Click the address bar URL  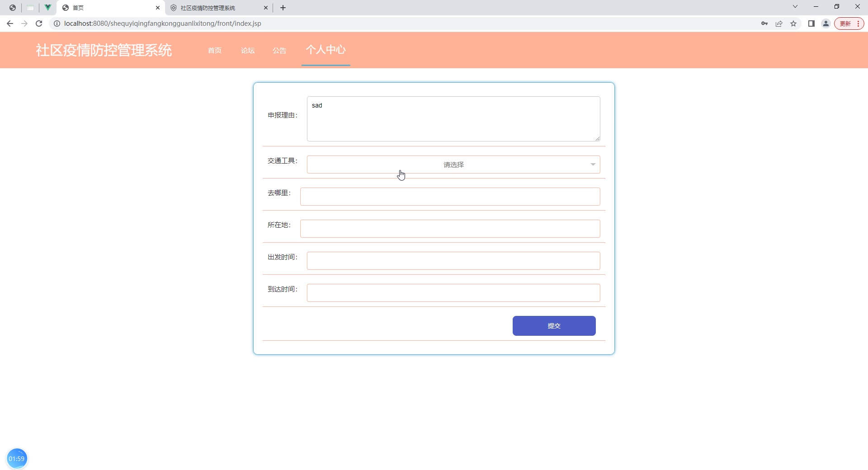pyautogui.click(x=163, y=23)
